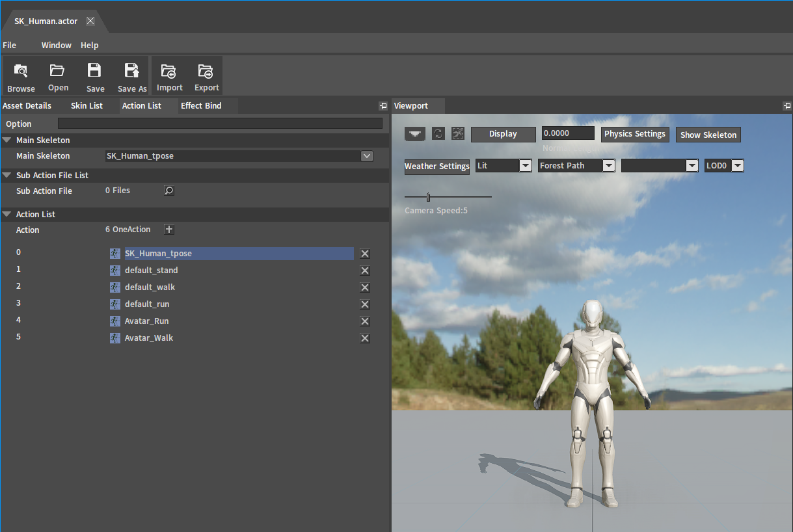Remove the Avatar_Run action
793x532 pixels.
point(365,321)
